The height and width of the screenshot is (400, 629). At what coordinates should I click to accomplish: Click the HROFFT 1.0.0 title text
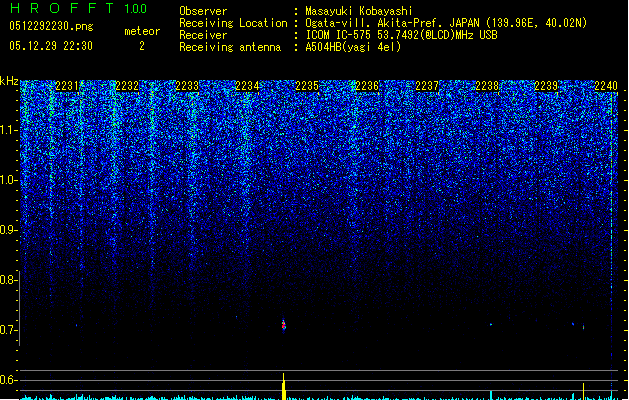click(78, 8)
